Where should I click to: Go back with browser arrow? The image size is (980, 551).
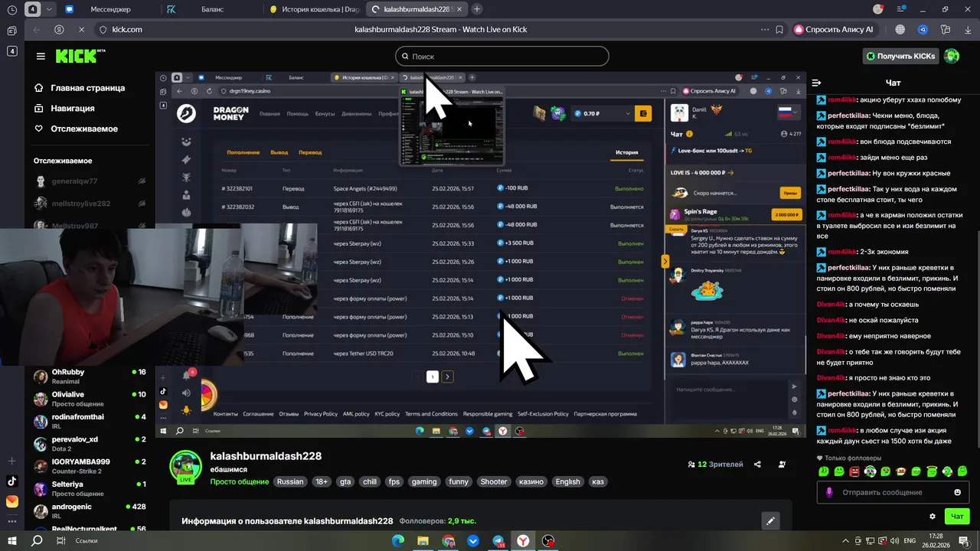tap(35, 29)
